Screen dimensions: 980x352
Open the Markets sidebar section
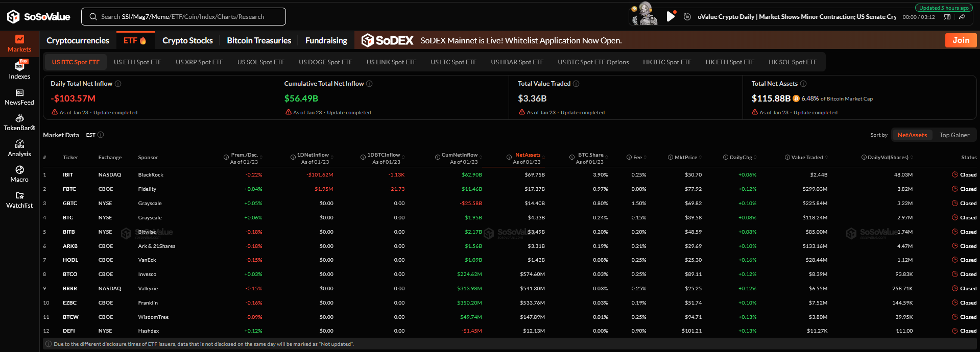click(19, 43)
